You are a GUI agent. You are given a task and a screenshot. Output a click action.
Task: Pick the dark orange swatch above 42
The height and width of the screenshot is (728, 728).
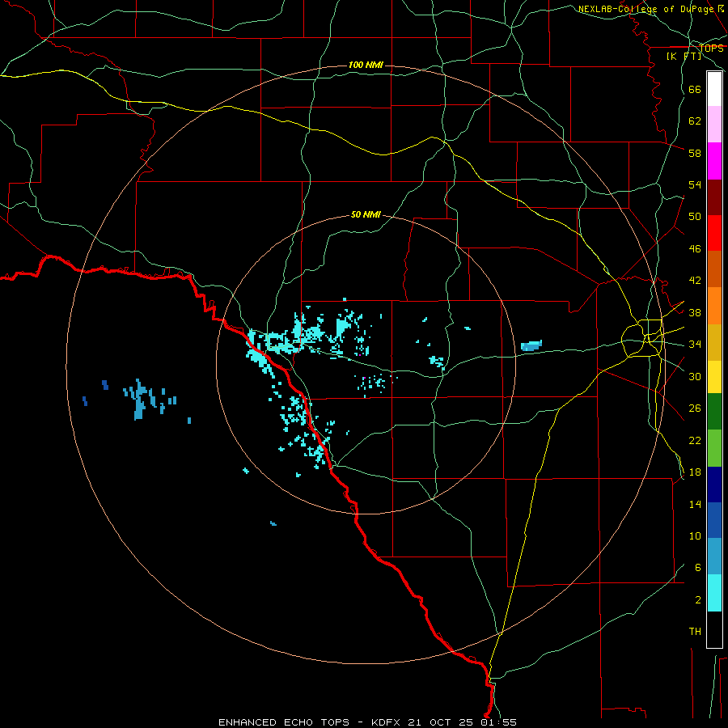(714, 269)
